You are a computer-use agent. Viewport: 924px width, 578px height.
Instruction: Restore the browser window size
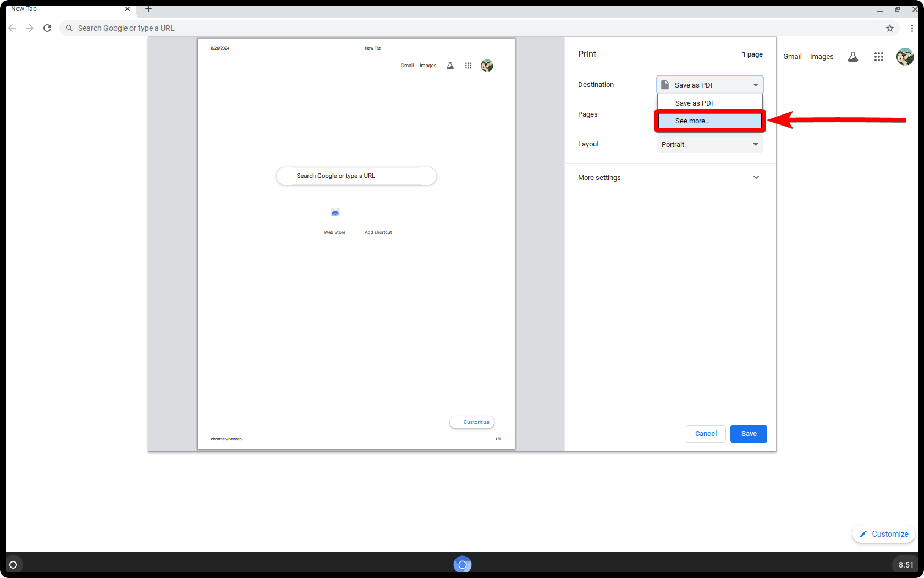(x=898, y=9)
